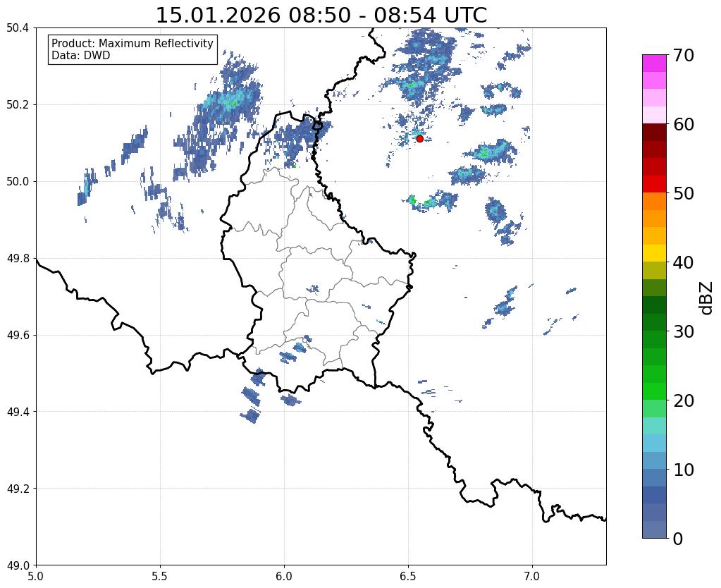
Task: Click the colorbar tick label 60
Action: pos(684,124)
